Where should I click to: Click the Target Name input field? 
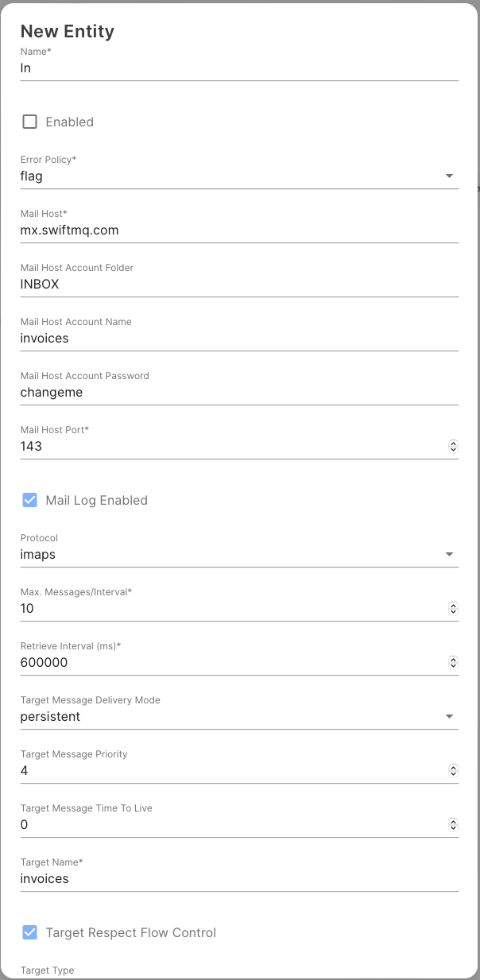(238, 879)
